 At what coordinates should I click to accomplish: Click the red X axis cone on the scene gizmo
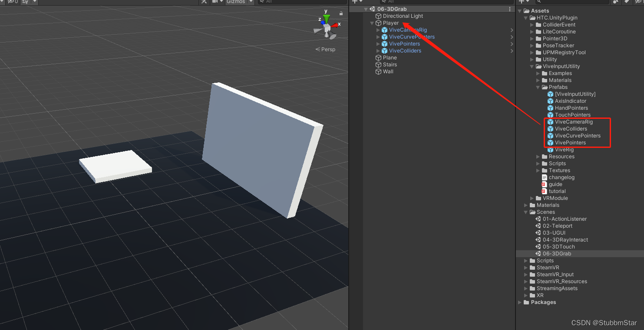point(334,25)
